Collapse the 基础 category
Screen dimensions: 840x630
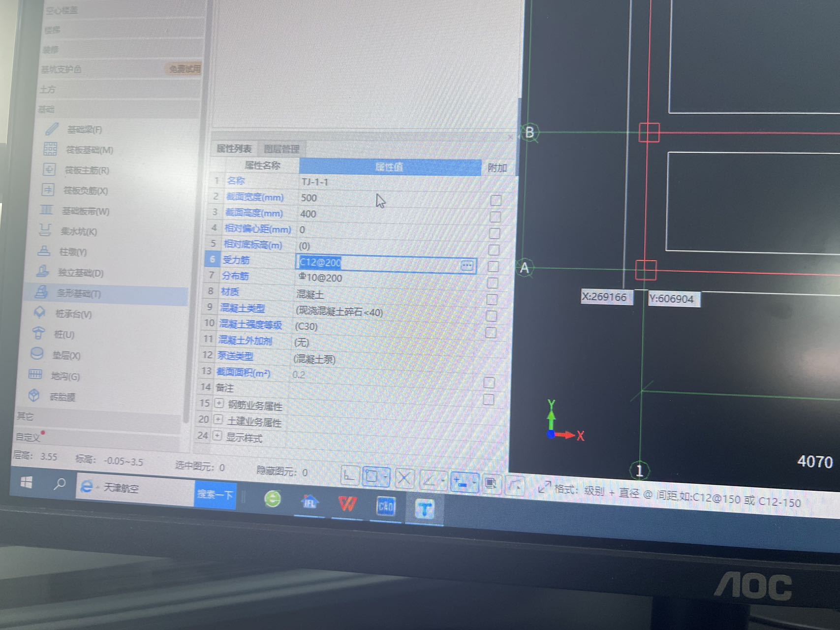coord(118,109)
